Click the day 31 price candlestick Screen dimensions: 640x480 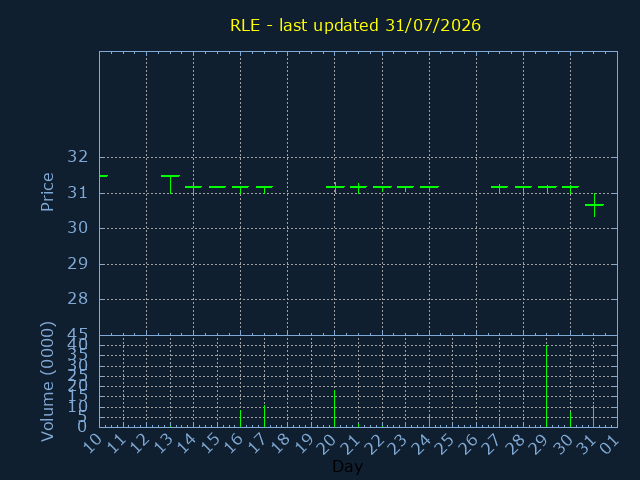594,205
